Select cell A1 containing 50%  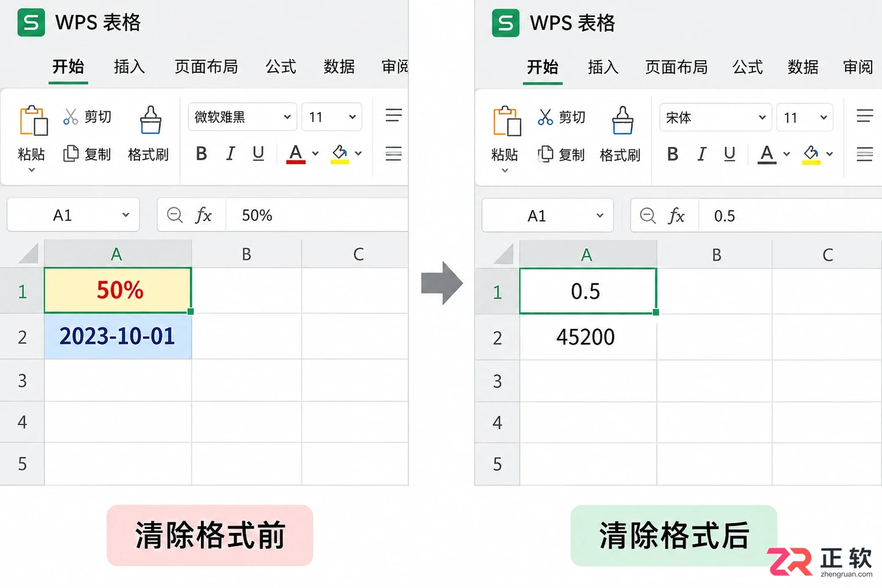pos(118,290)
